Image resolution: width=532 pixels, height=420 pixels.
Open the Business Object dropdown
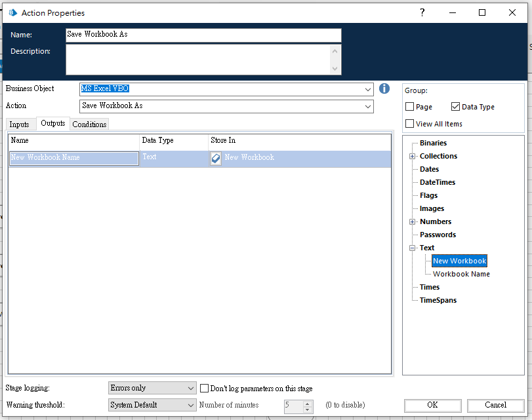point(368,90)
